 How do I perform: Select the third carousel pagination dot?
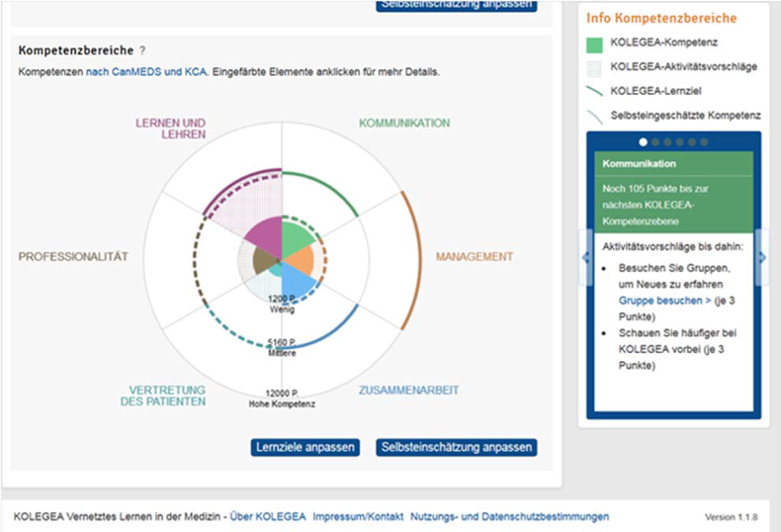pyautogui.click(x=667, y=141)
